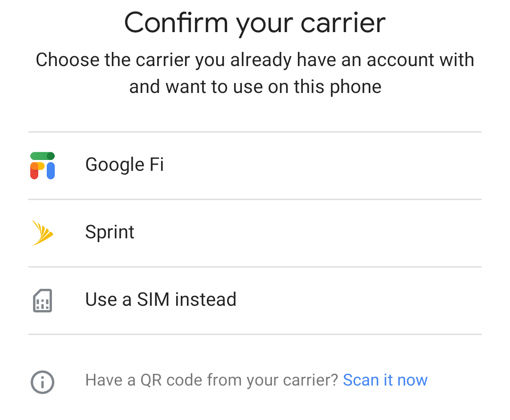The width and height of the screenshot is (510, 420).
Task: Click the "Choose the carrier you already" text line
Action: 255,60
